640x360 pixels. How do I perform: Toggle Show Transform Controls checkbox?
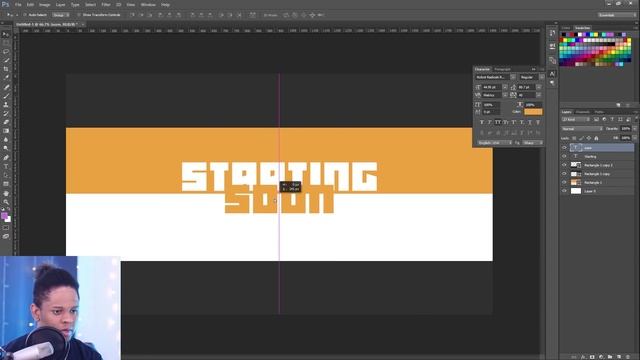coord(79,15)
